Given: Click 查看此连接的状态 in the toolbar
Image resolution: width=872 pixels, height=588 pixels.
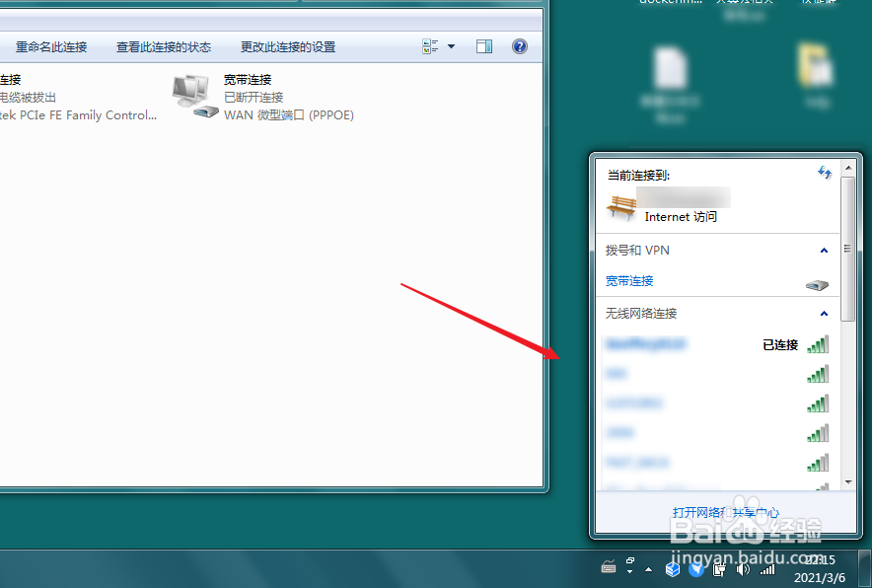Looking at the screenshot, I should pyautogui.click(x=164, y=47).
